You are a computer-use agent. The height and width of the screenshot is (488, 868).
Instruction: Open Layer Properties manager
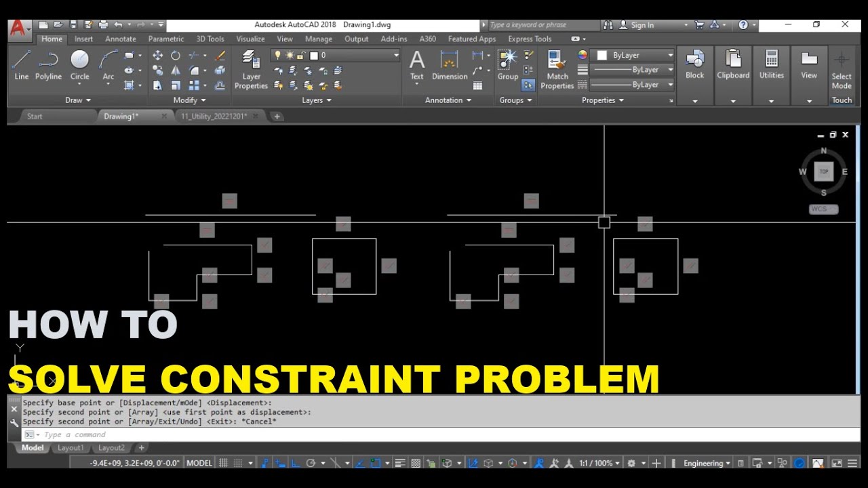(251, 70)
